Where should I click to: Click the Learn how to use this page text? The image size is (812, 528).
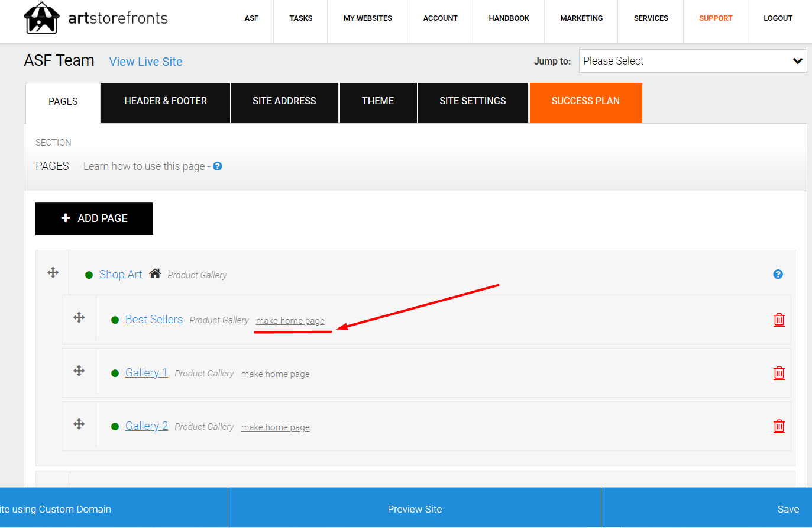click(x=144, y=166)
